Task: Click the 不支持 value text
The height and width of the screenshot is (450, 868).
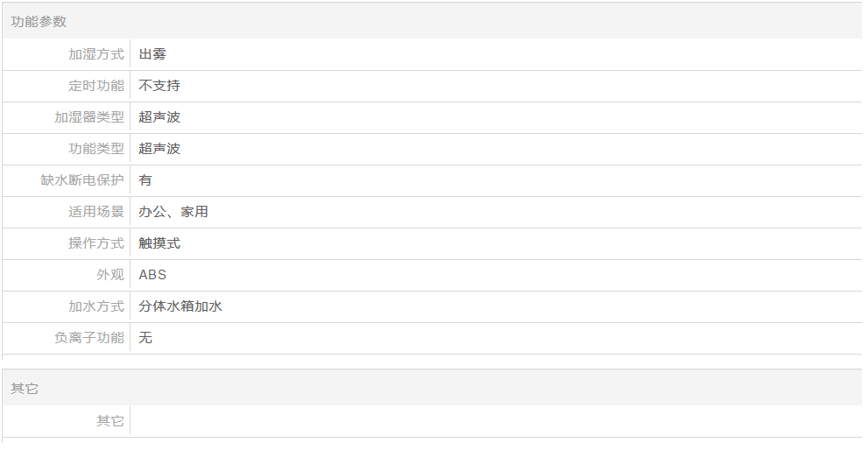Action: pyautogui.click(x=159, y=86)
